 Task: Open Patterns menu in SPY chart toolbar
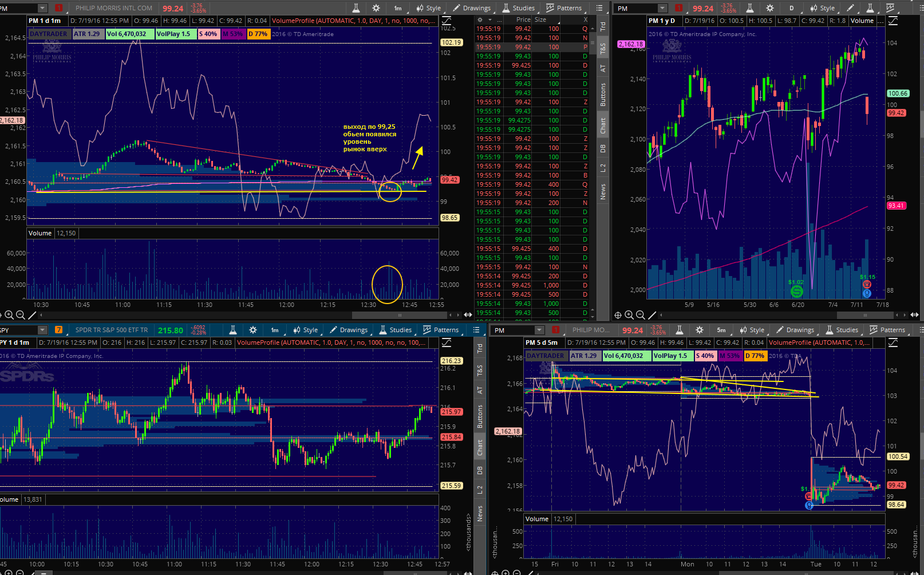click(441, 330)
